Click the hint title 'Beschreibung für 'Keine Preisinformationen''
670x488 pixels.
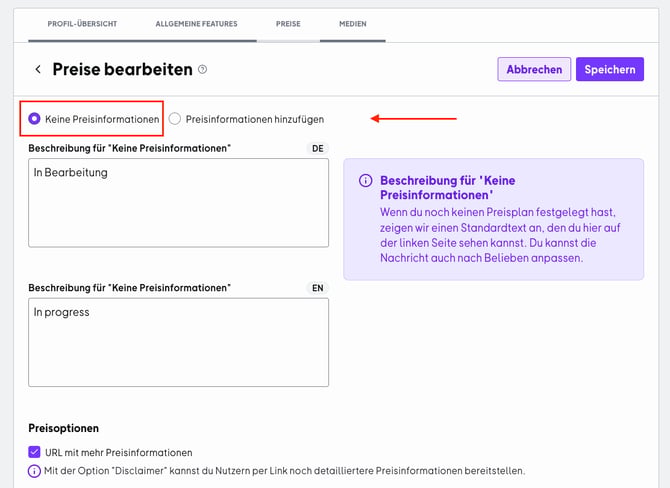pyautogui.click(x=448, y=188)
